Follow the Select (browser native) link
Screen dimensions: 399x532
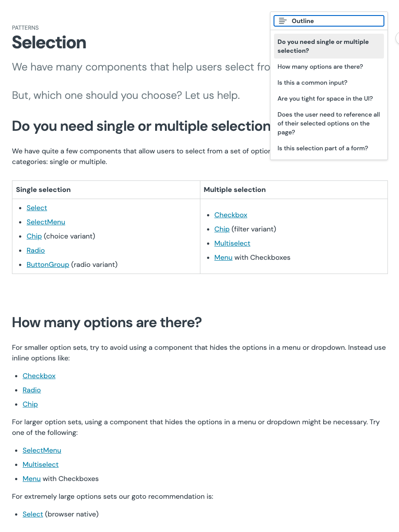33,514
